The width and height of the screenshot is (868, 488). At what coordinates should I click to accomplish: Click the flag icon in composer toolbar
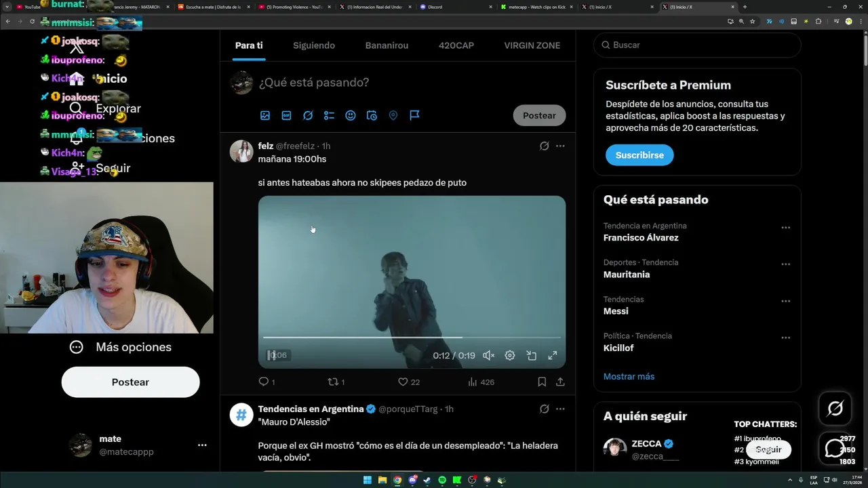(414, 116)
